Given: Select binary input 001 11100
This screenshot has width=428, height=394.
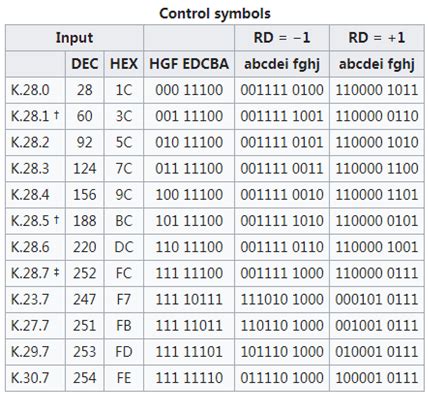Looking at the screenshot, I should 189,116.
